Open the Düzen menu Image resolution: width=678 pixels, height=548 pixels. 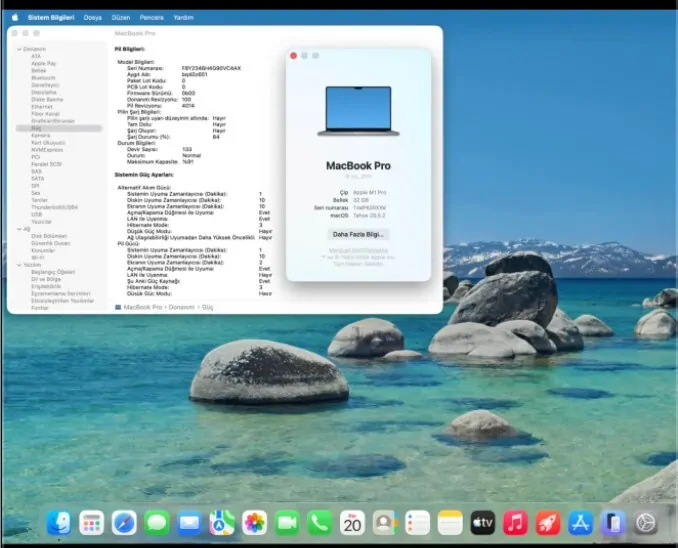(x=121, y=17)
